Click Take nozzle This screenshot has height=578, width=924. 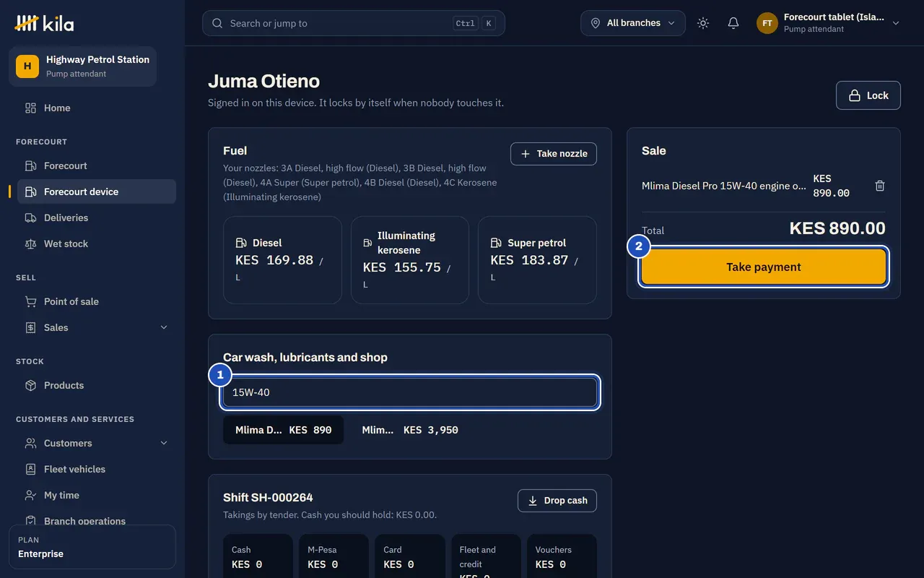(554, 154)
